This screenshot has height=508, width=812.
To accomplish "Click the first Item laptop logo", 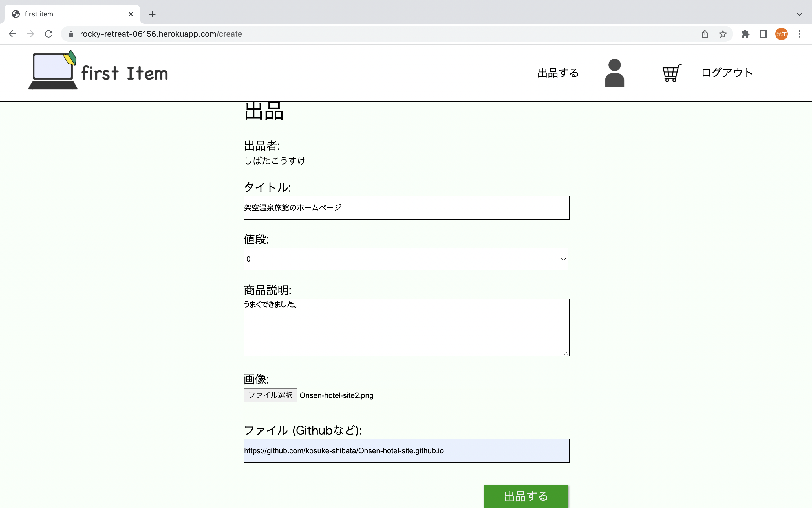I will click(x=53, y=70).
